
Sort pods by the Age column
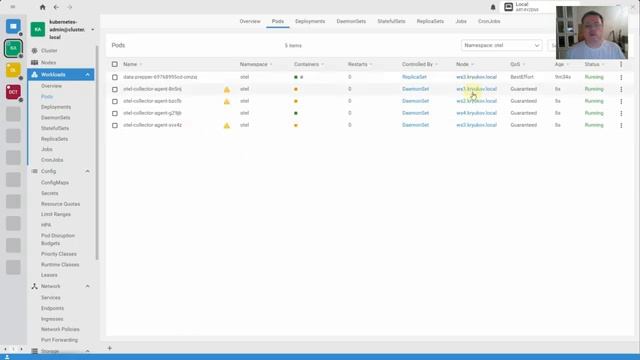pyautogui.click(x=559, y=64)
